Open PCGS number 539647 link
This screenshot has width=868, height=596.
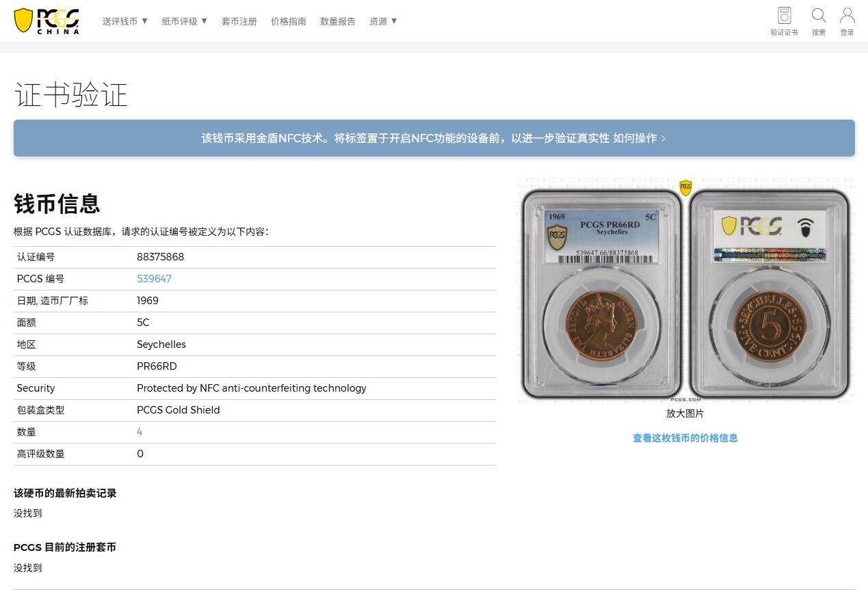[x=154, y=279]
